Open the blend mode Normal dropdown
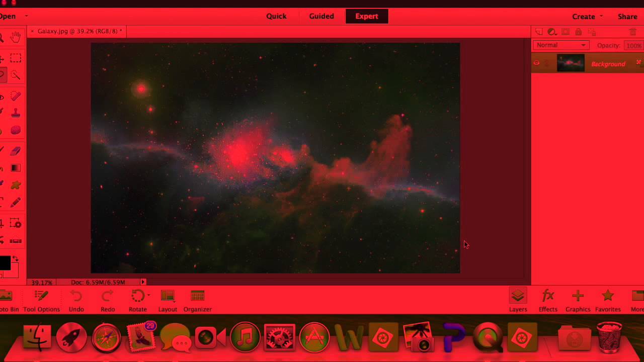 [561, 45]
